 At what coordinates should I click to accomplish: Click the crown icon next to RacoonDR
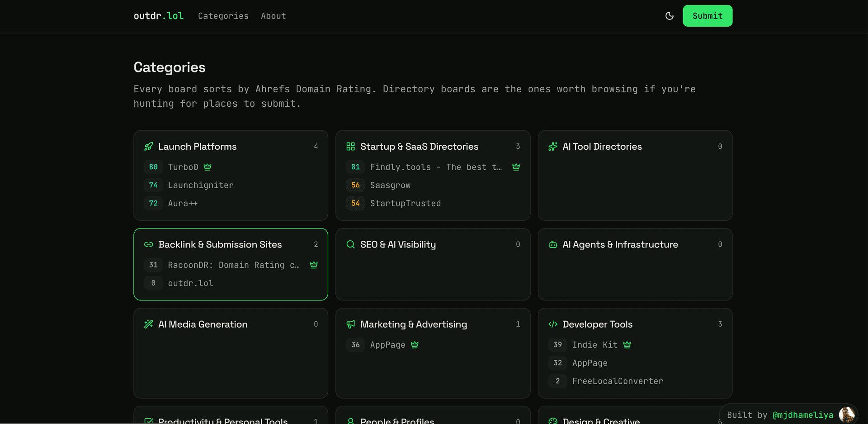click(314, 265)
